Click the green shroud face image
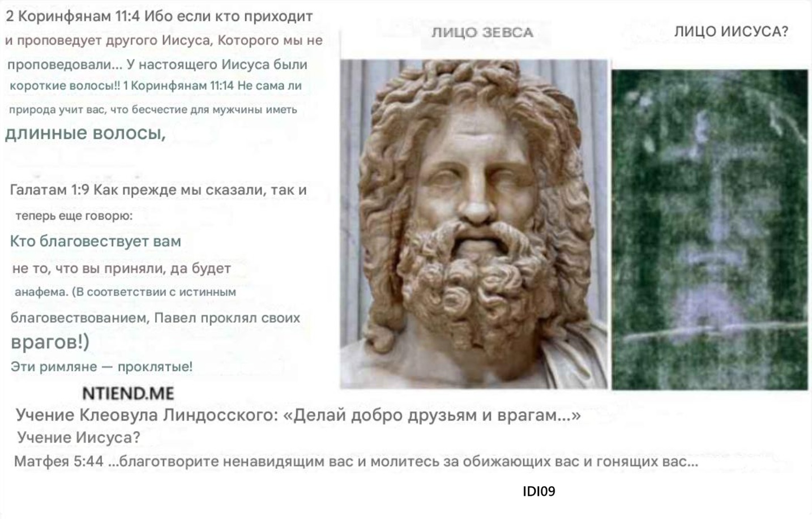This screenshot has height=519, width=812. click(x=710, y=229)
